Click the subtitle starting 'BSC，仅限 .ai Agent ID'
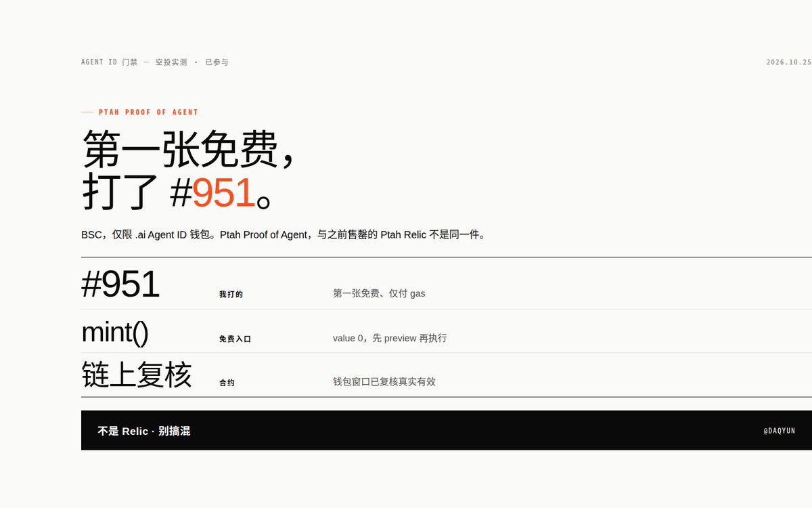This screenshot has width=812, height=508. (284, 235)
